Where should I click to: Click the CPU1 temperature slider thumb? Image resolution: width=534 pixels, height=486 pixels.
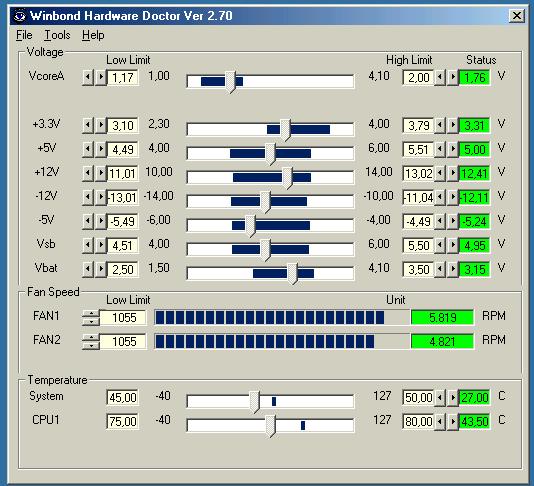270,426
